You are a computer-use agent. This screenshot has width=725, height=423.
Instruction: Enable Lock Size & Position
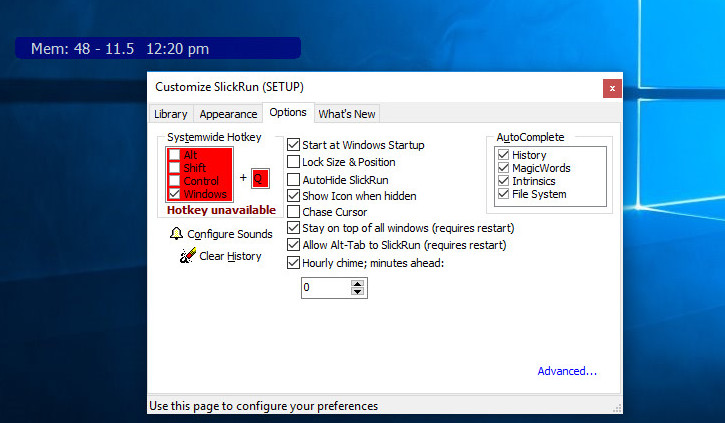pos(293,162)
